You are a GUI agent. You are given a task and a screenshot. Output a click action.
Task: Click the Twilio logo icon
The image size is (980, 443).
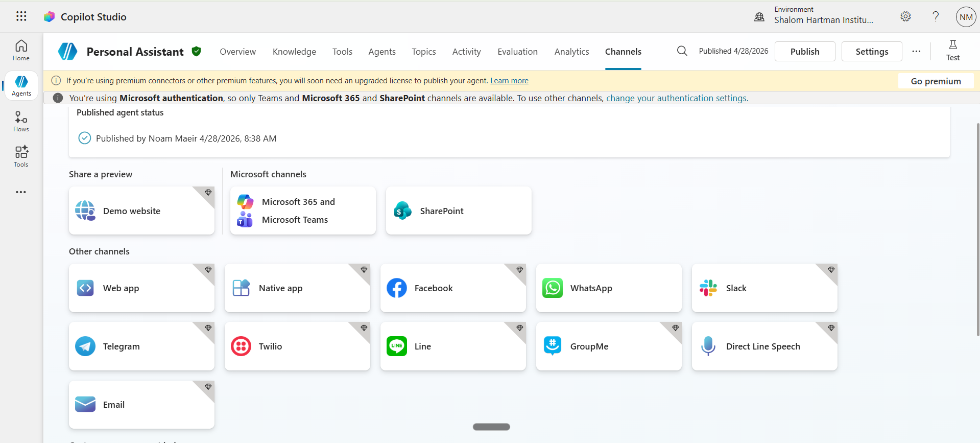[241, 346]
